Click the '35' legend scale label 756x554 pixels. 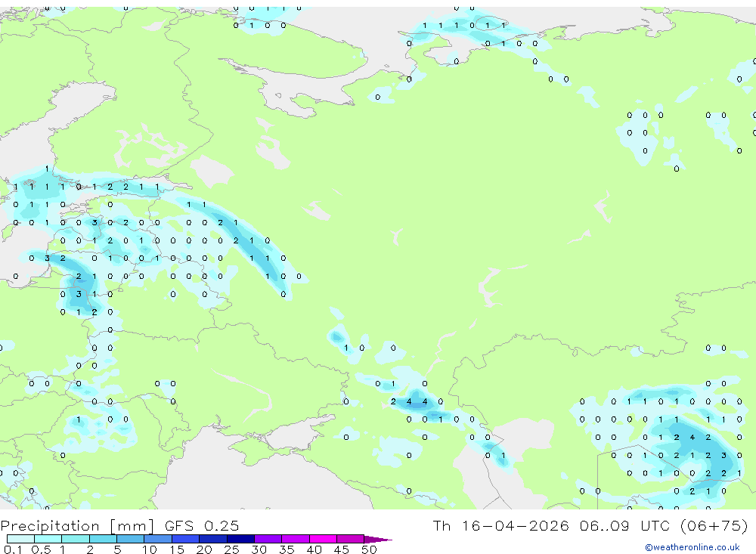287,549
